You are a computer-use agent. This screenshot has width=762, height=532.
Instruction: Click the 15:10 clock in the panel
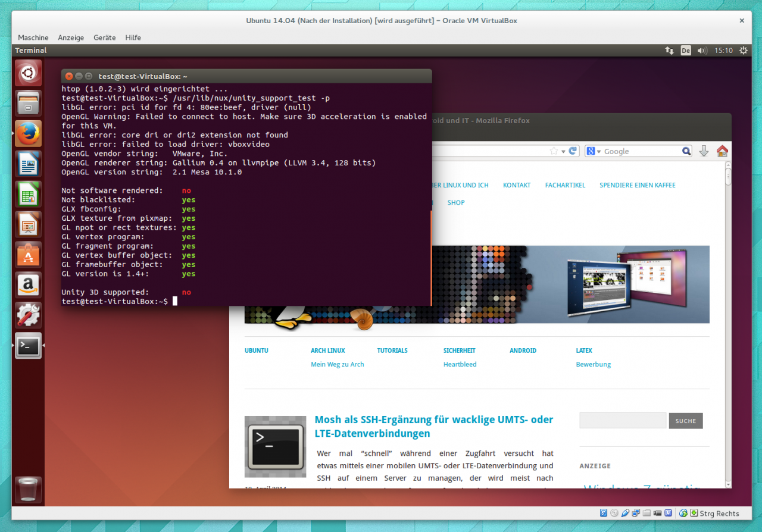[x=723, y=51]
